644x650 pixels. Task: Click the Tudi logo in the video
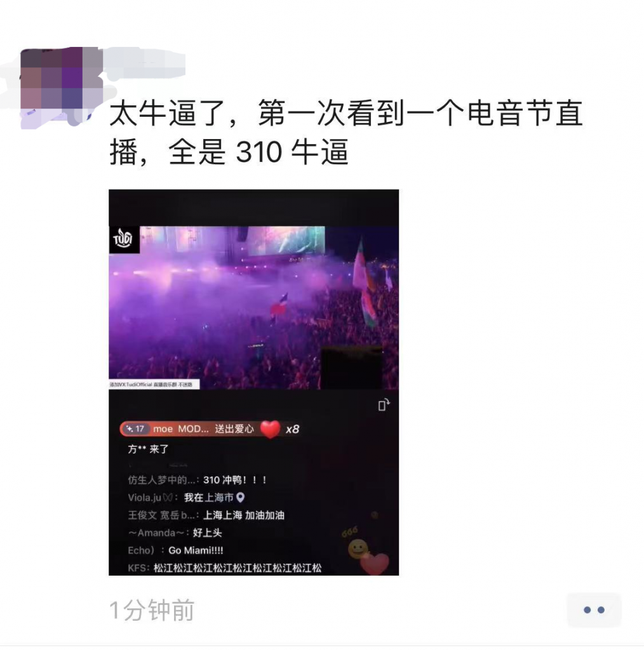[123, 239]
